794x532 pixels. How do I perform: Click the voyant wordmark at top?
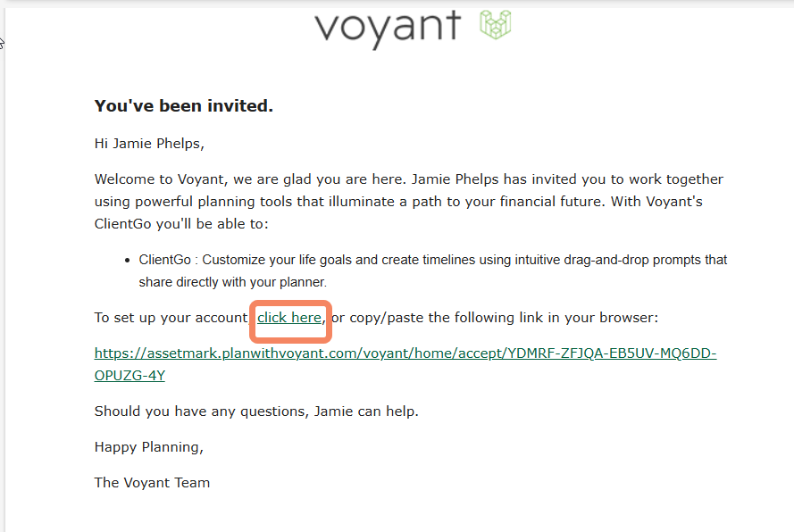[388, 29]
